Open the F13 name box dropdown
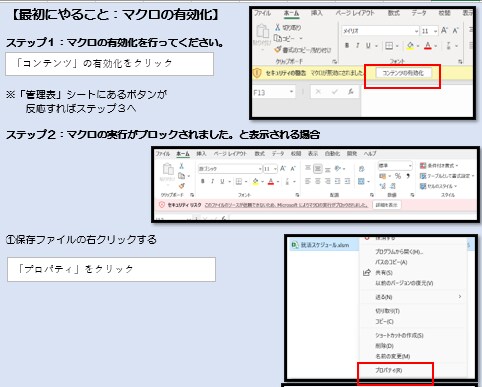 pos(291,92)
